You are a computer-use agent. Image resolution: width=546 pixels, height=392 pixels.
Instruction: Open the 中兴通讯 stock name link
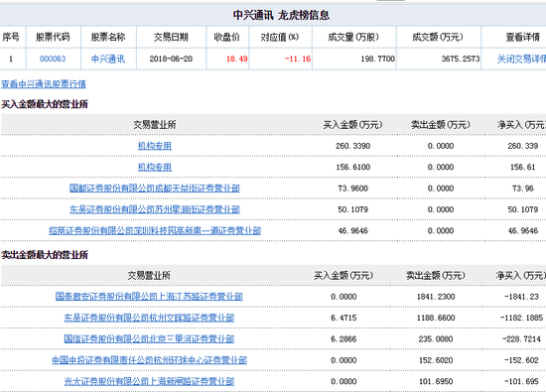click(x=108, y=59)
